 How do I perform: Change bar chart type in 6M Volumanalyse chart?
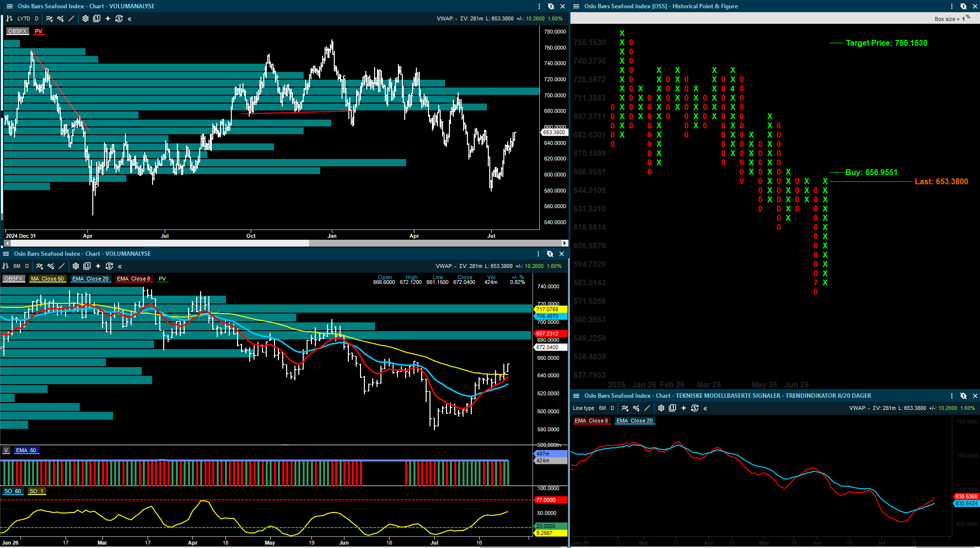point(6,266)
